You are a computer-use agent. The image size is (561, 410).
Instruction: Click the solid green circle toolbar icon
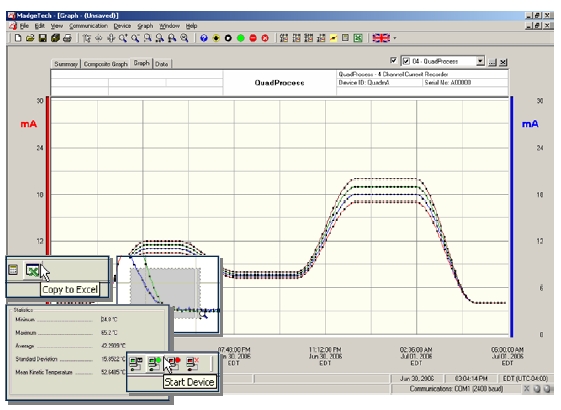coord(241,38)
